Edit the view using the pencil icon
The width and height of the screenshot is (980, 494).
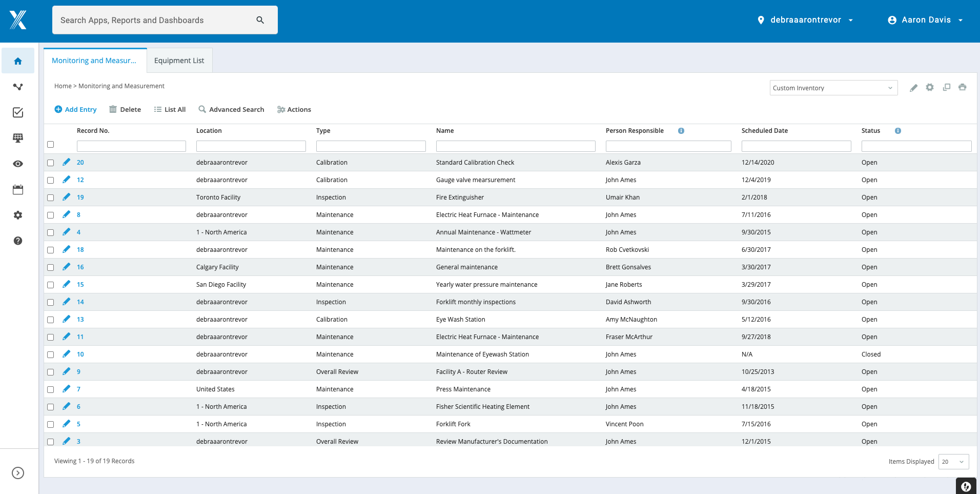[x=913, y=88]
